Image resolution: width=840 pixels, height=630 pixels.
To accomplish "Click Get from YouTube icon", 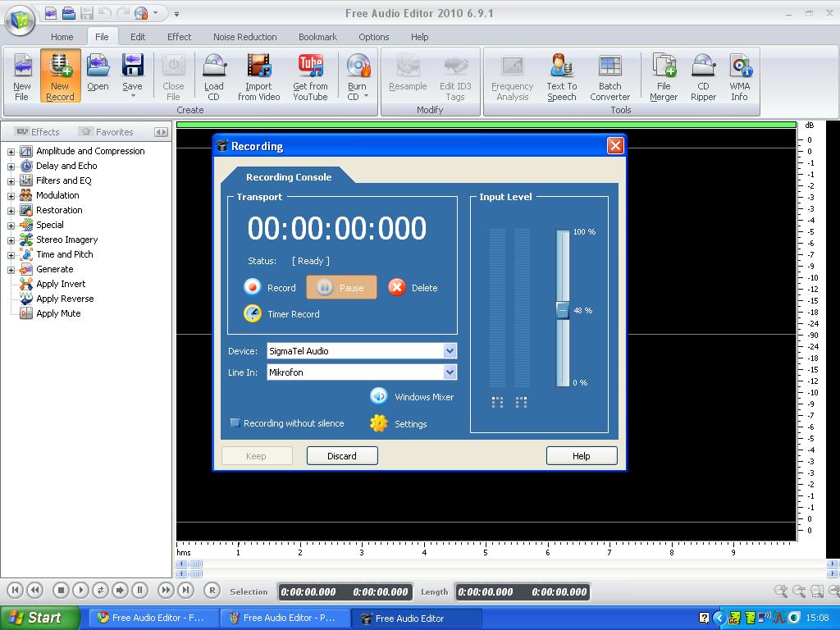I will (311, 66).
